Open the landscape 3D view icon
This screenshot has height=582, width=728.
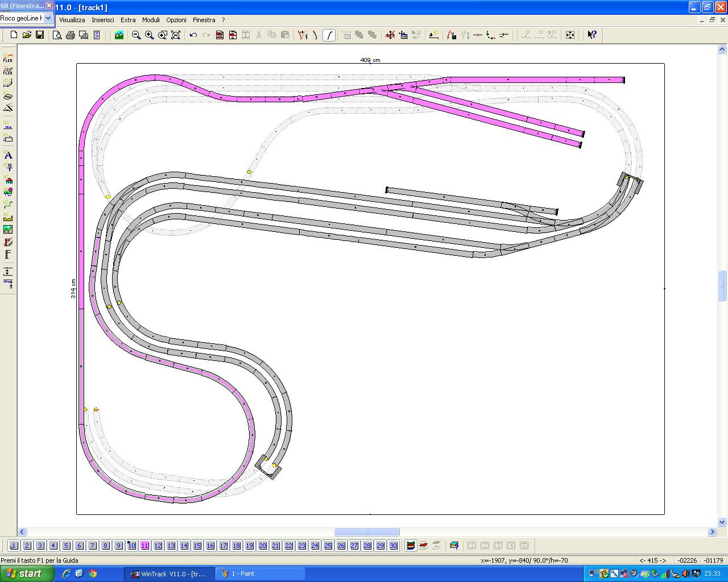pyautogui.click(x=119, y=35)
